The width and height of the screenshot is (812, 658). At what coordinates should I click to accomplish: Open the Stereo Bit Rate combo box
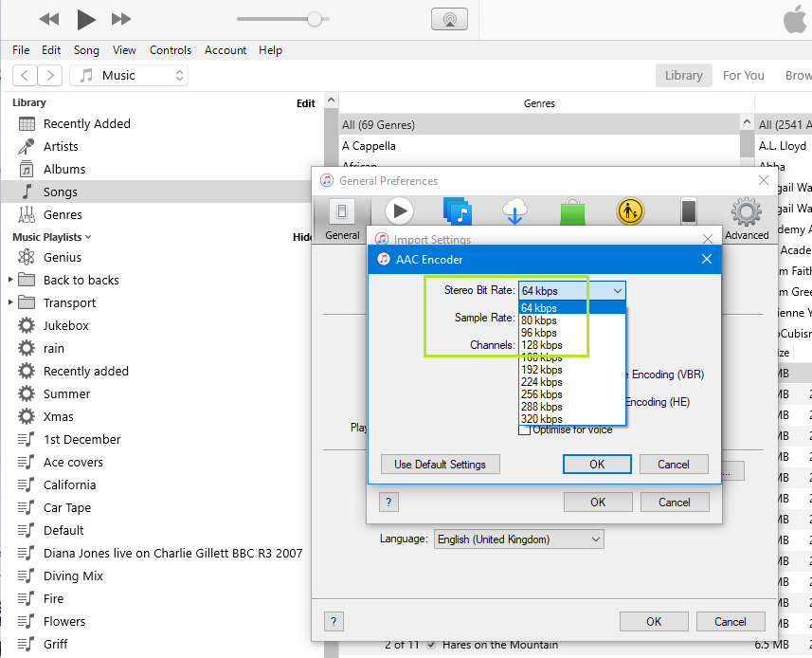(572, 291)
